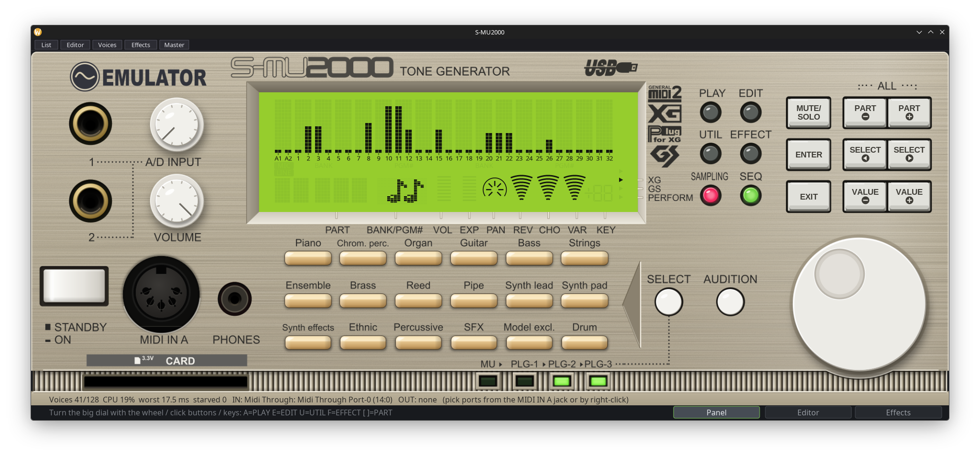Viewport: 980px width, 457px height.
Task: Toggle the STANDBY/ON power switch
Action: (x=74, y=286)
